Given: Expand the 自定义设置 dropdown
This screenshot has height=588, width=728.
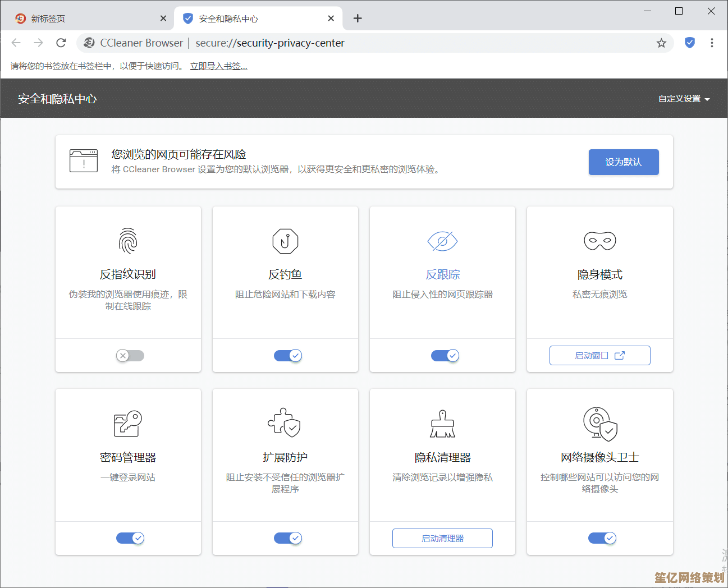Looking at the screenshot, I should [684, 99].
